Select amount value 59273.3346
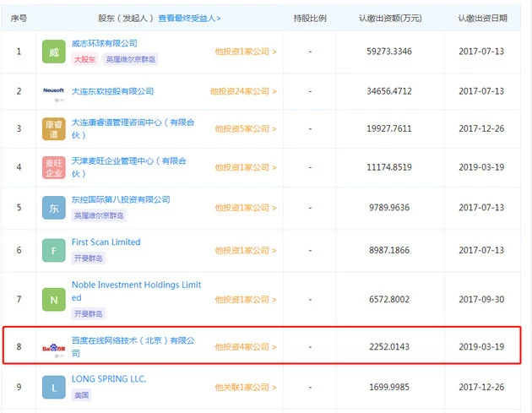Viewport: 532px width, 413px height. click(x=389, y=52)
